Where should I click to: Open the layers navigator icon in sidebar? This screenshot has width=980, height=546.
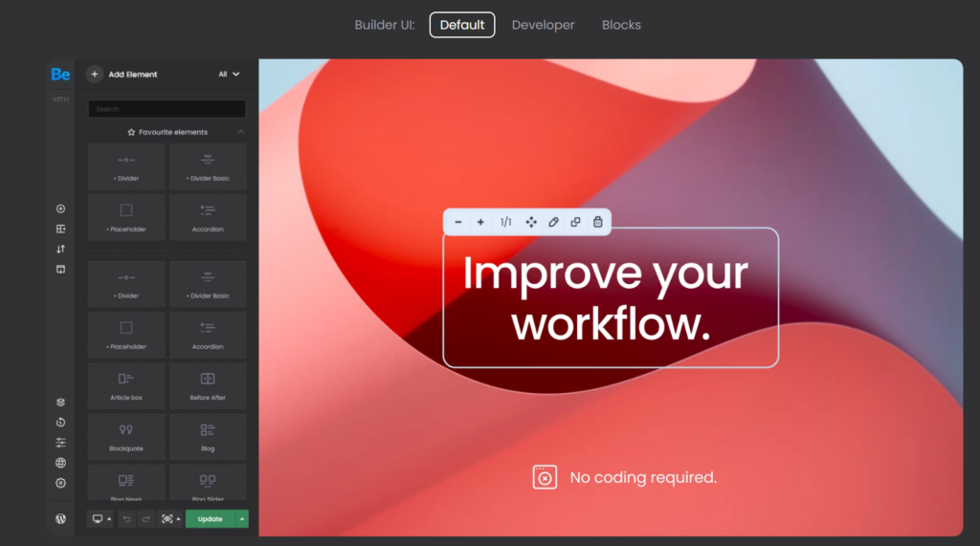coord(60,403)
